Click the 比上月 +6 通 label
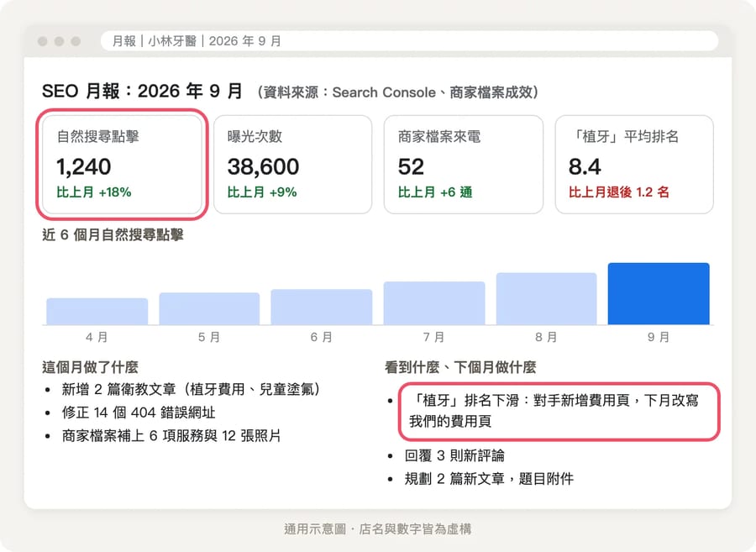The width and height of the screenshot is (756, 552). [x=435, y=192]
